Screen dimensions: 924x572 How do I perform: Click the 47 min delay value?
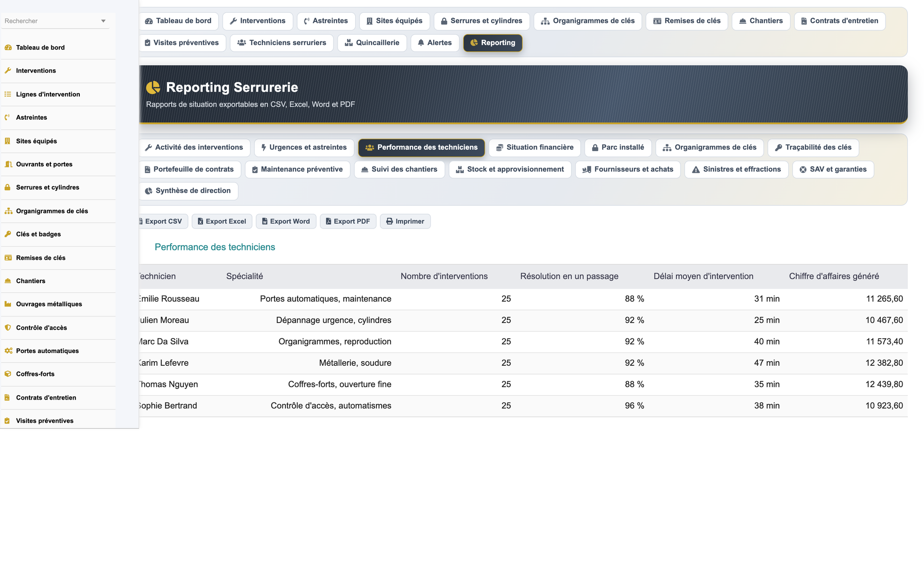[x=767, y=363]
